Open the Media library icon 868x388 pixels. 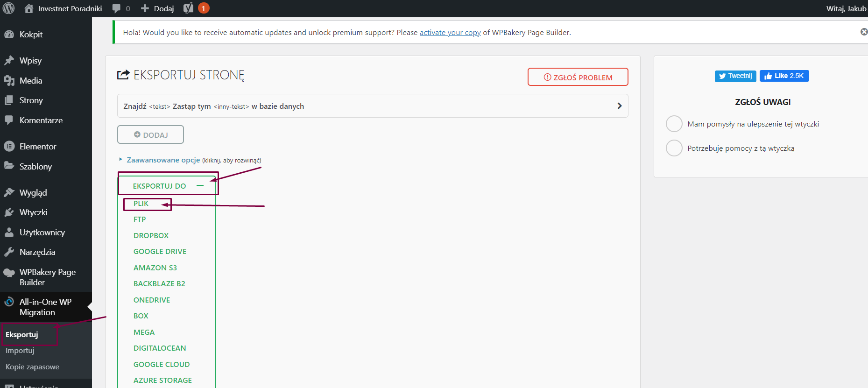pyautogui.click(x=9, y=81)
